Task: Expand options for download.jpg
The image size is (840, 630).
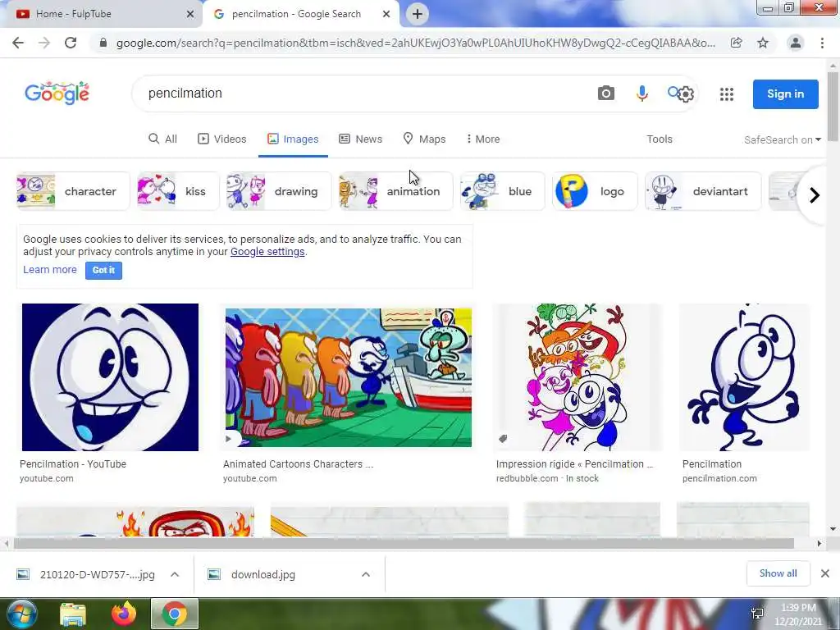Action: [366, 574]
